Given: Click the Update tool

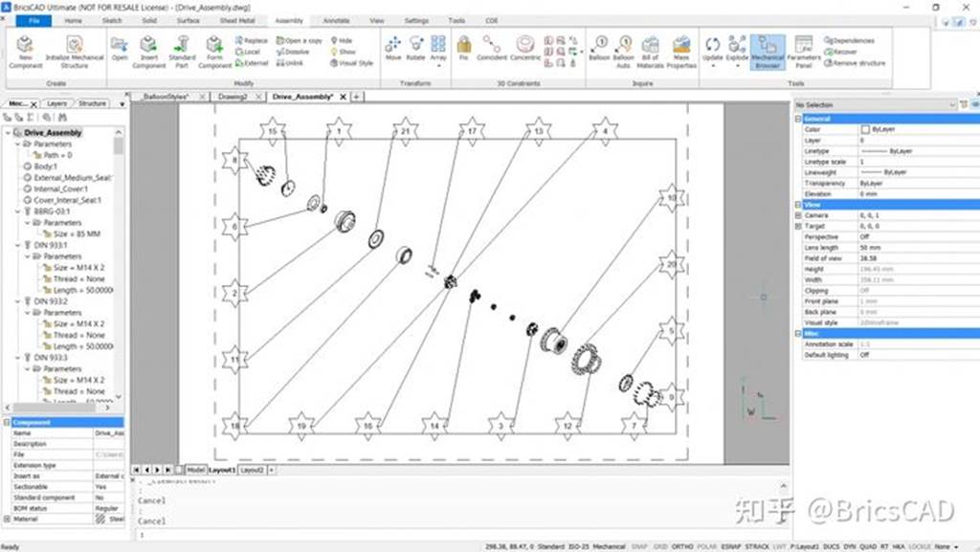Looking at the screenshot, I should (x=712, y=50).
